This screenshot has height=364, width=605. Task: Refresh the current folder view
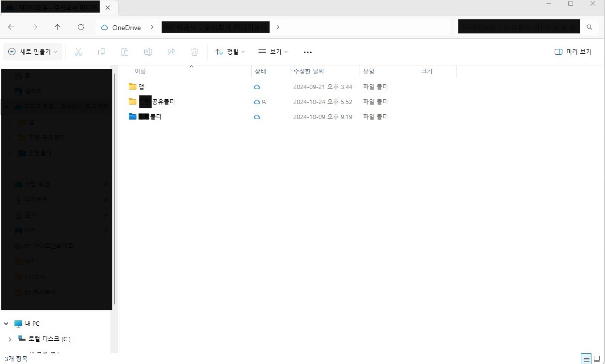pos(81,27)
